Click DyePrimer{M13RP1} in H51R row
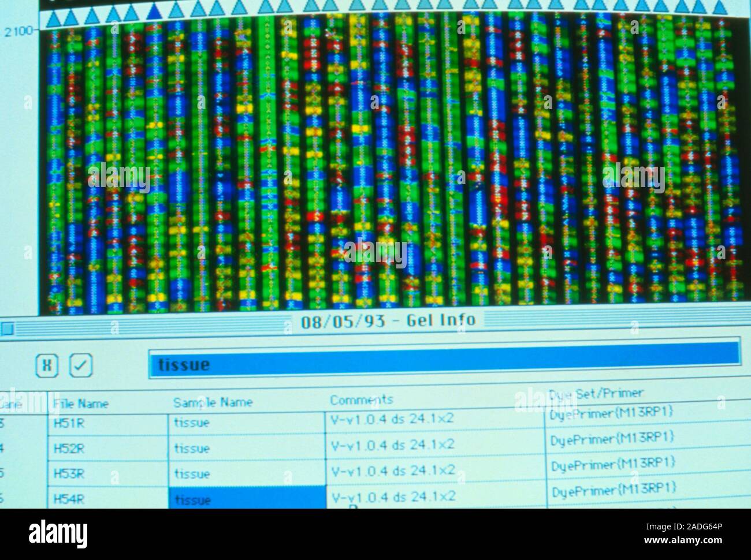Viewport: 751px width, 560px height. (x=612, y=413)
